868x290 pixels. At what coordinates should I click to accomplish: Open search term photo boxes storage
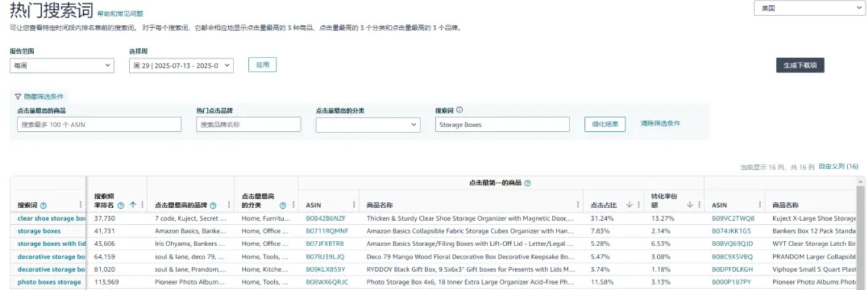pyautogui.click(x=49, y=282)
